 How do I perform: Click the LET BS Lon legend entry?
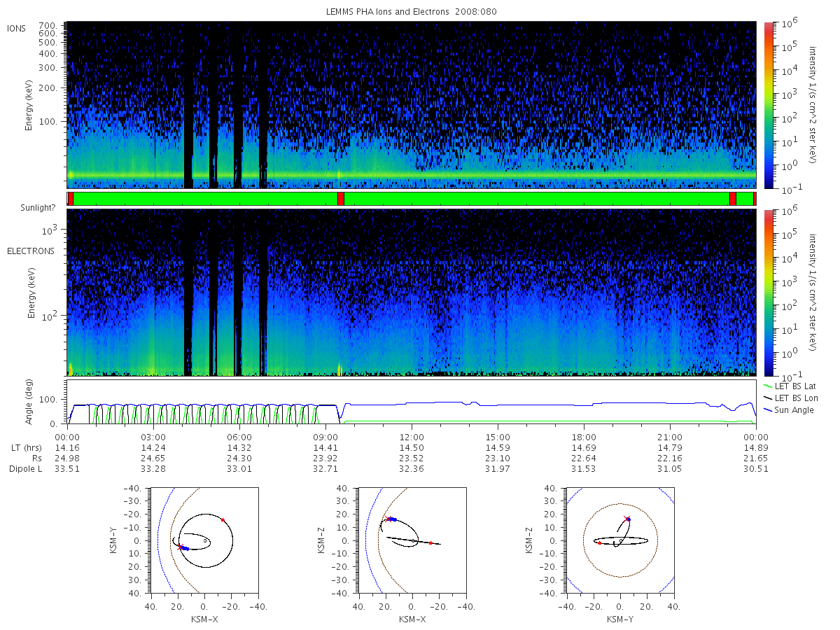[x=790, y=398]
